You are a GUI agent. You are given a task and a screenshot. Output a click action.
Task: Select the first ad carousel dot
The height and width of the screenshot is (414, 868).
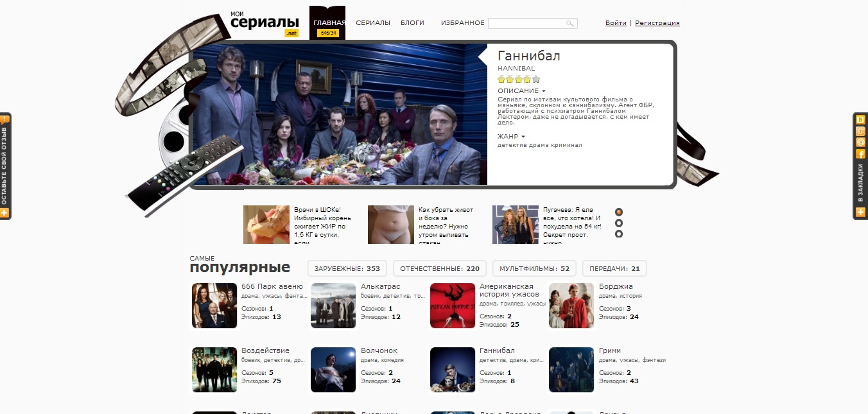click(x=619, y=212)
